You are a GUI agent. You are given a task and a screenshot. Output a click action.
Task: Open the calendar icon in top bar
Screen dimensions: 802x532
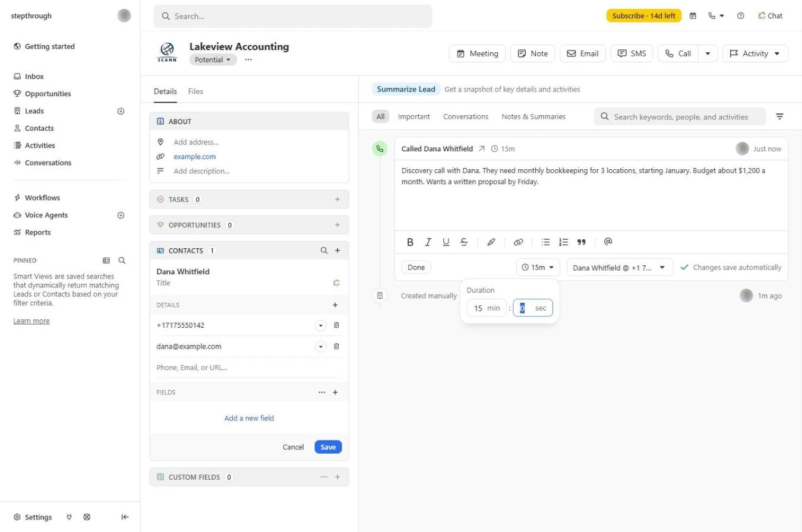pyautogui.click(x=693, y=16)
